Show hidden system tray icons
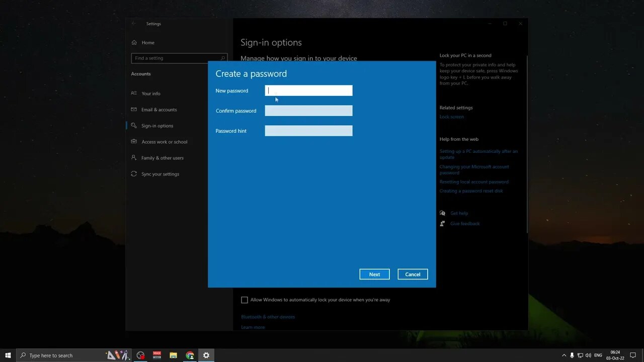 click(x=564, y=355)
